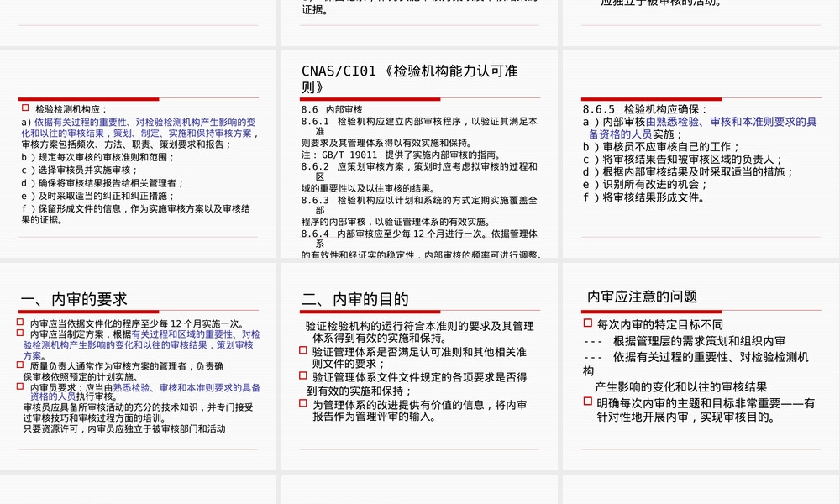Click bullet 明确每次内审的主题和目标非常重要
Image resolution: width=840 pixels, height=504 pixels.
[x=706, y=410]
